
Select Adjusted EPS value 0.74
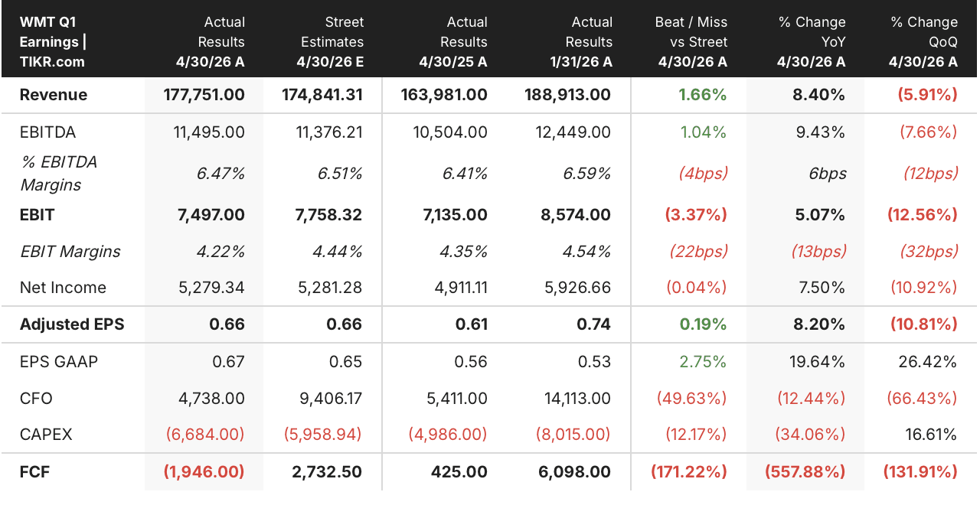[595, 324]
